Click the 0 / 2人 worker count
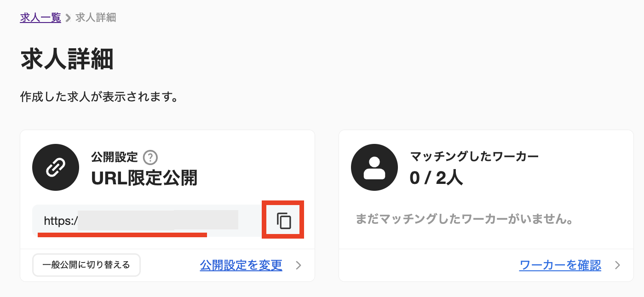The width and height of the screenshot is (644, 297). (436, 178)
